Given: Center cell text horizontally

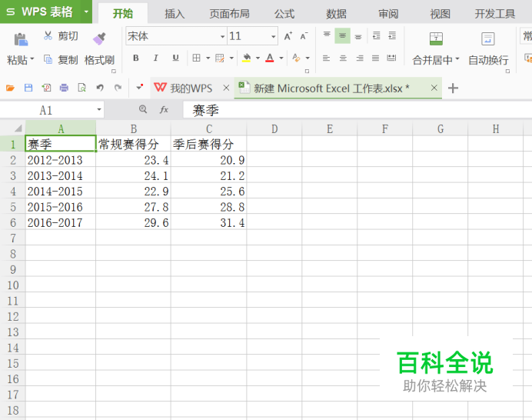Looking at the screenshot, I should (x=343, y=58).
